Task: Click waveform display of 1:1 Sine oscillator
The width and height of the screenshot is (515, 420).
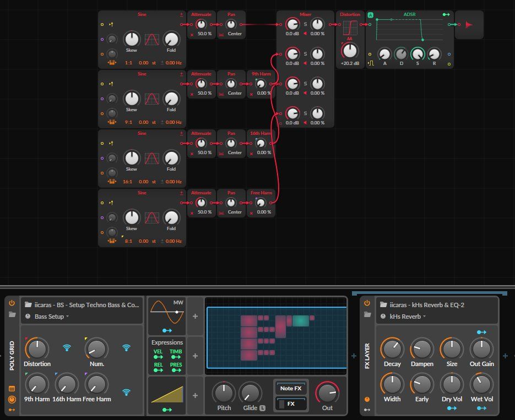Action: click(151, 40)
